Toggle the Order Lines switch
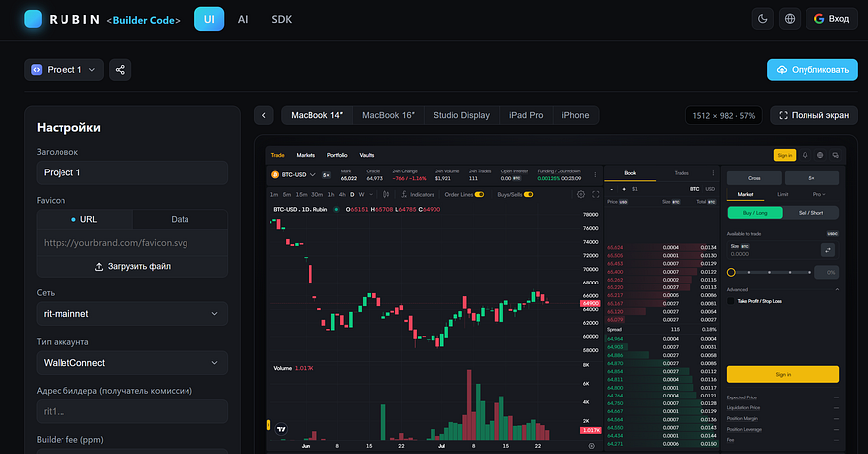This screenshot has width=868, height=454. point(479,194)
